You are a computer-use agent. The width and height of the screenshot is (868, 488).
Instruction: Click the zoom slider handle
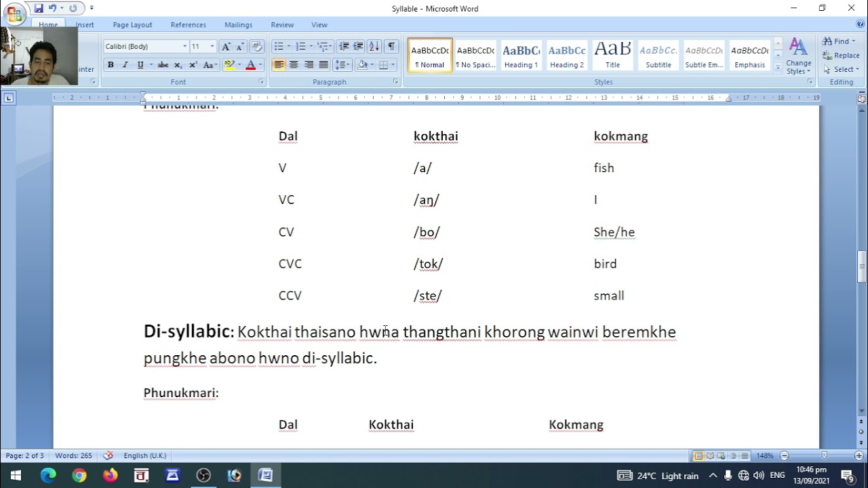pos(825,456)
